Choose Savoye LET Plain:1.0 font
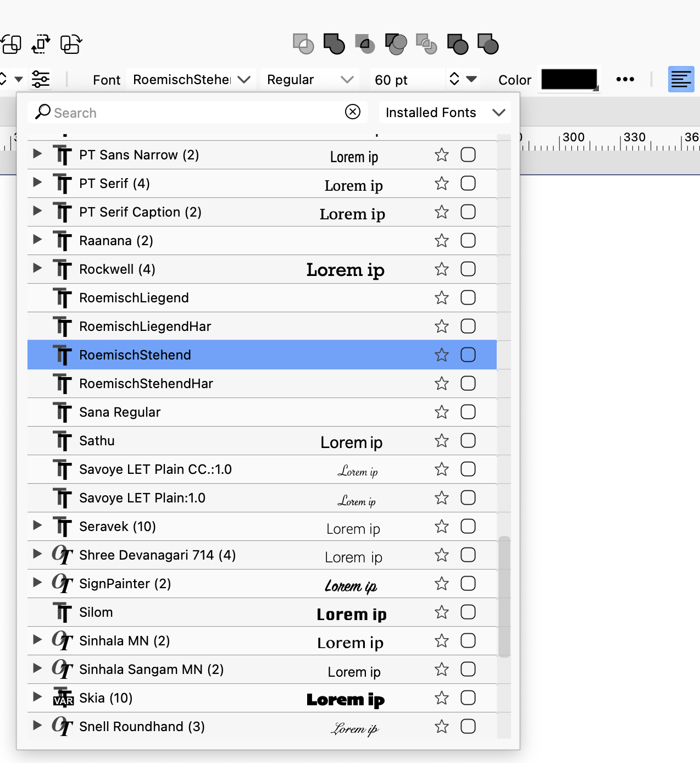 click(x=142, y=498)
